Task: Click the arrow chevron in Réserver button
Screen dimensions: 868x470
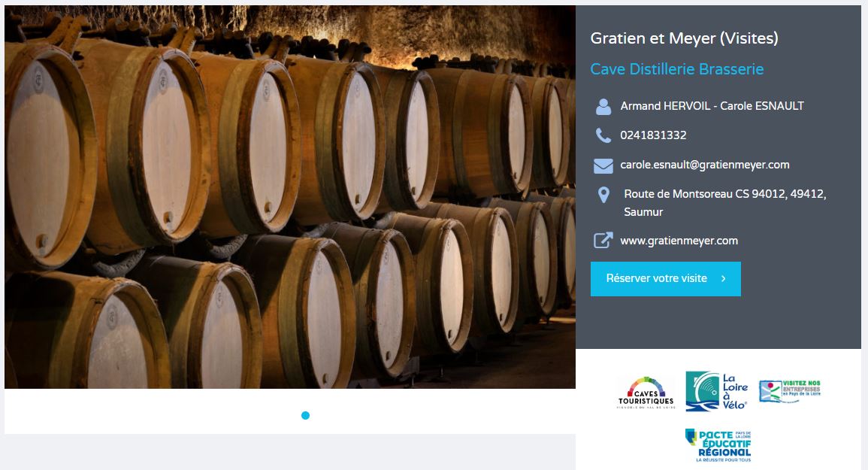Action: [723, 279]
